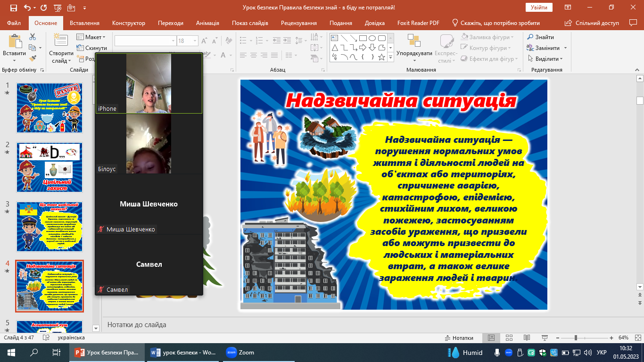This screenshot has height=362, width=644.
Task: Open Find with the magnifier icon
Action: (x=540, y=37)
